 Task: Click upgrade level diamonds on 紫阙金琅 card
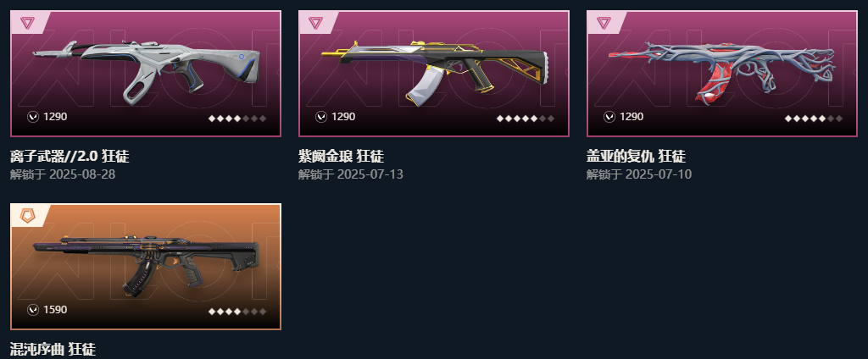[x=526, y=119]
